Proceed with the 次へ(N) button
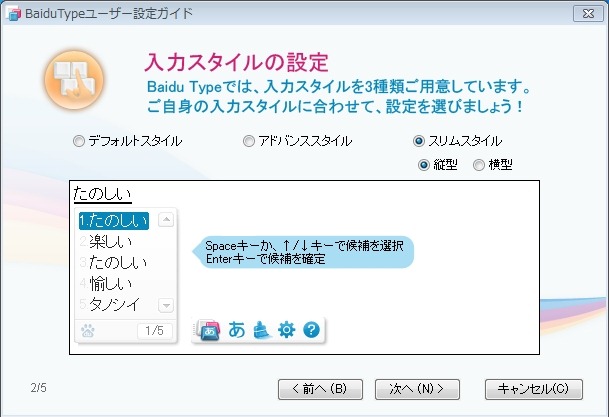Screen dimensions: 609x417 [x=416, y=388]
